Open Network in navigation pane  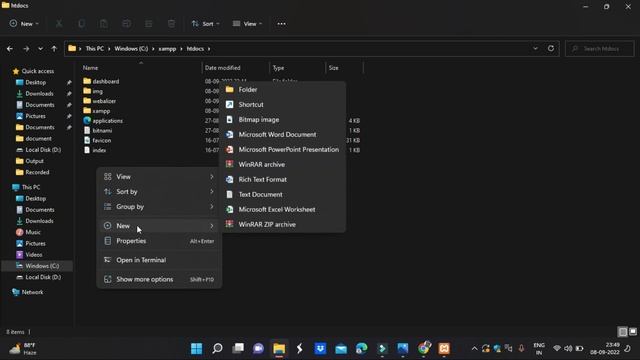(32, 292)
